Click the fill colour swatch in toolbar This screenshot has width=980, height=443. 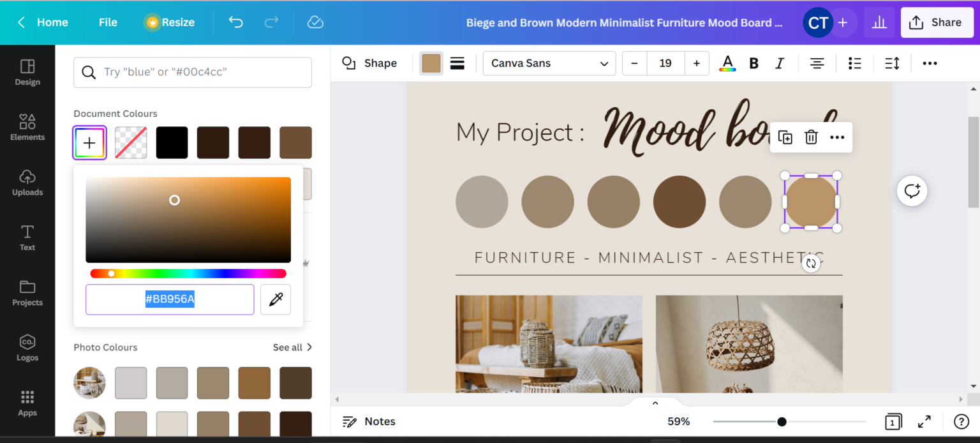pyautogui.click(x=431, y=63)
